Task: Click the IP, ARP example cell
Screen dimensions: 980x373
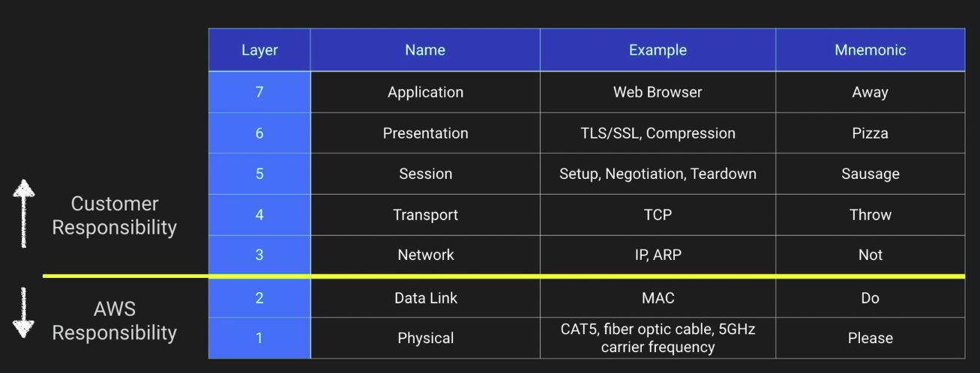Action: pos(658,255)
